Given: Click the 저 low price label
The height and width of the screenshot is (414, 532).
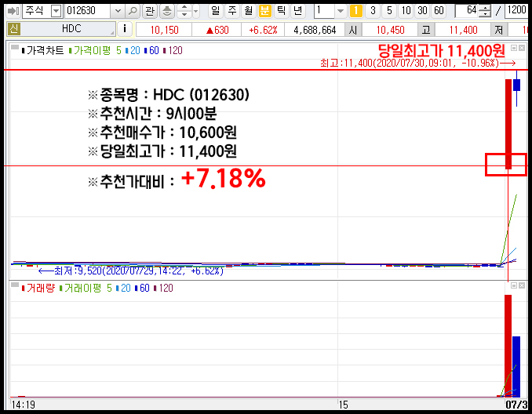Looking at the screenshot, I should [x=499, y=30].
